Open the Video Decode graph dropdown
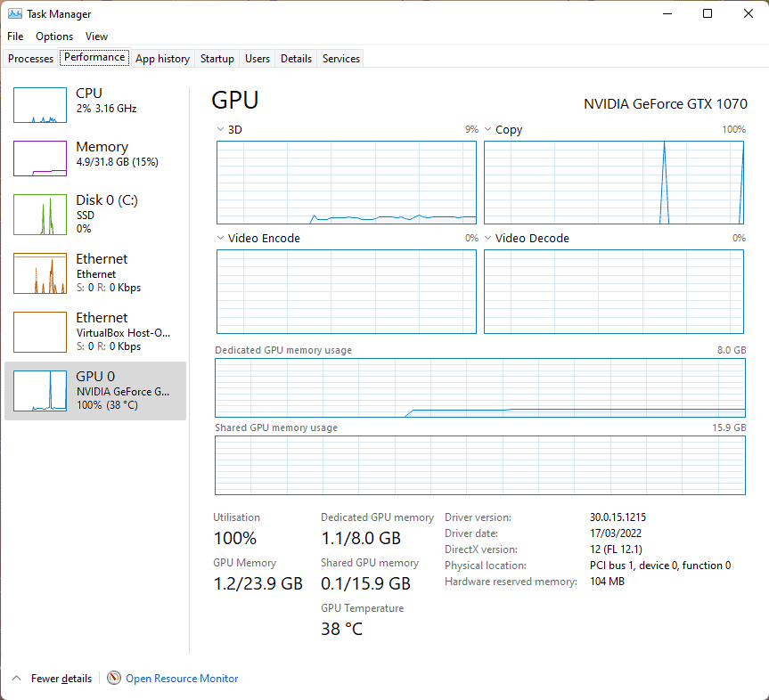The height and width of the screenshot is (700, 769). (488, 238)
